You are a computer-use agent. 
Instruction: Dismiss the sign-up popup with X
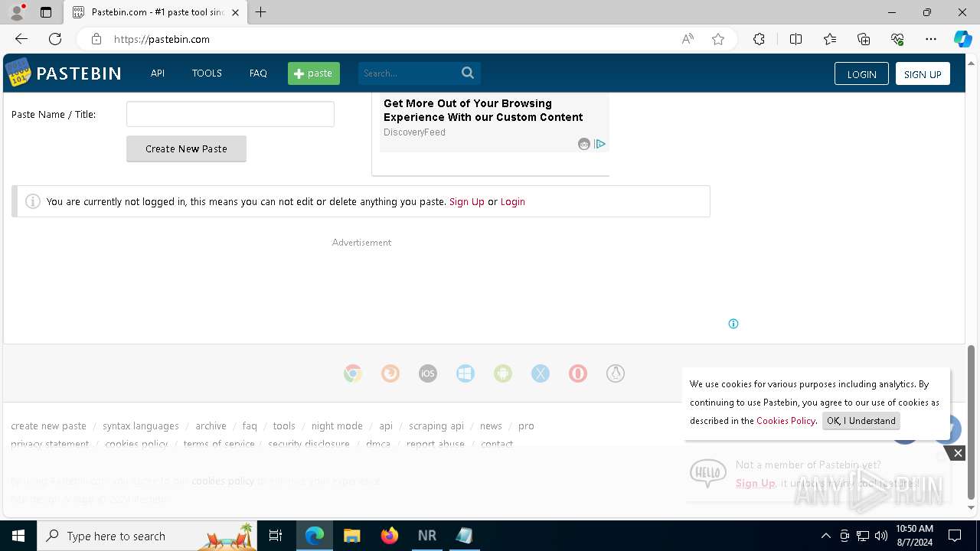click(x=958, y=453)
